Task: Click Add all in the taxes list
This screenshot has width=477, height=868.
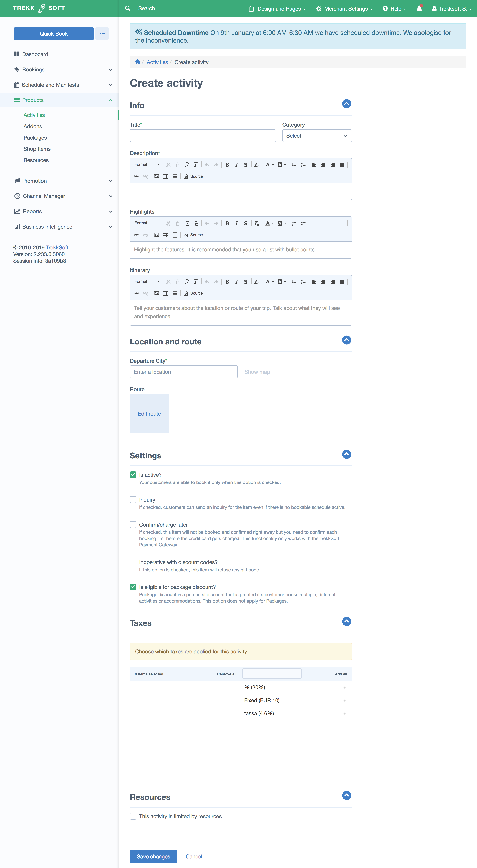Action: tap(341, 674)
